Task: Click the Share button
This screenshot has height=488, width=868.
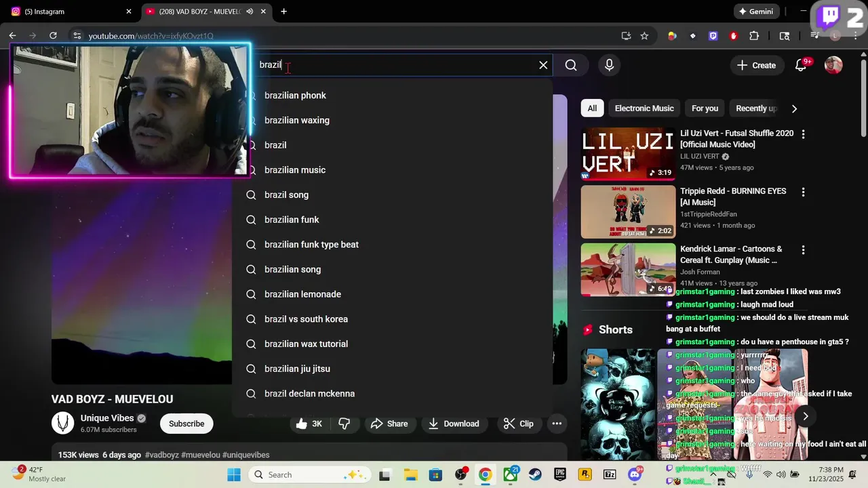Action: (x=389, y=424)
